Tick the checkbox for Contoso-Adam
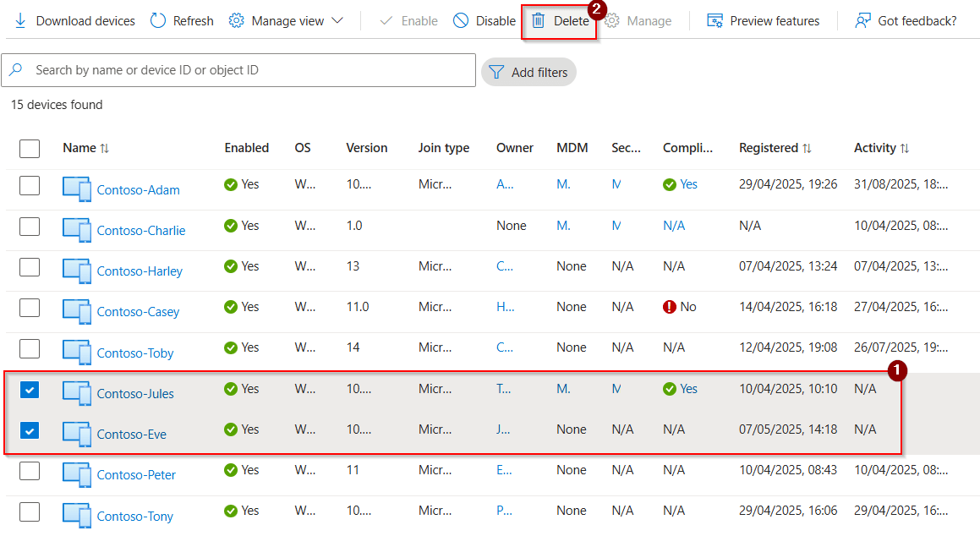The width and height of the screenshot is (980, 536). (x=30, y=185)
